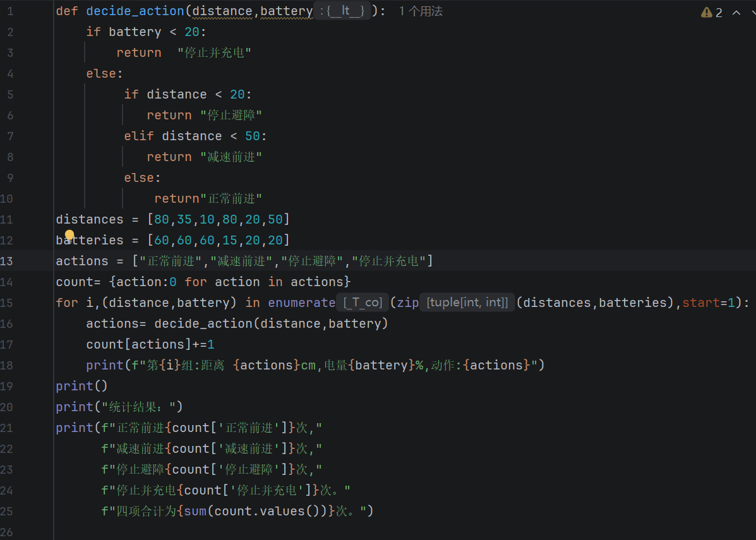Screen dimensions: 756x540
Task: Open the "1 个用法" usages hint
Action: pyautogui.click(x=421, y=11)
